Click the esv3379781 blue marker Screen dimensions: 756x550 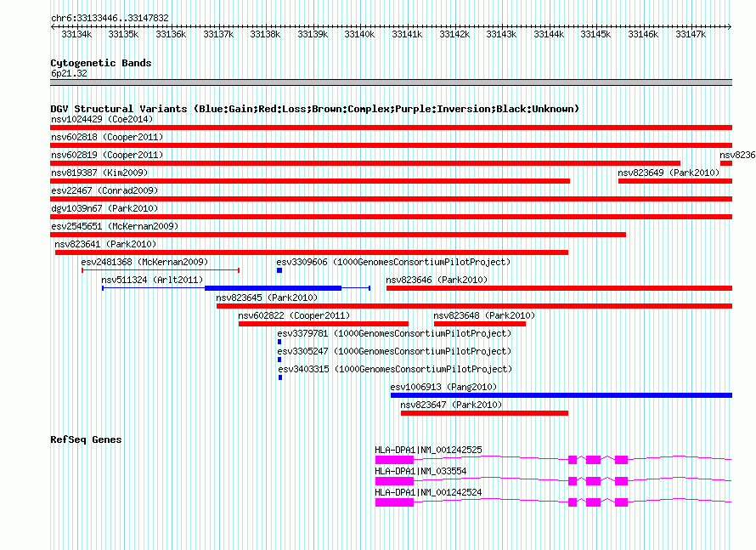click(x=279, y=342)
